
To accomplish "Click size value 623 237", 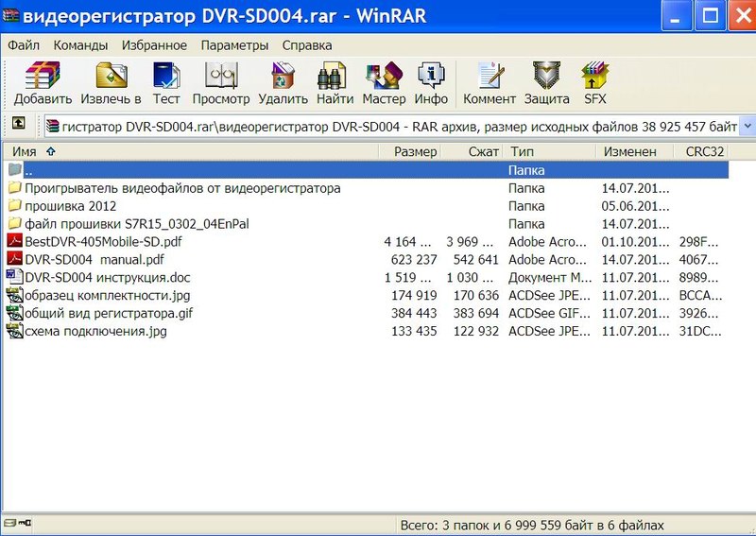I will (414, 260).
